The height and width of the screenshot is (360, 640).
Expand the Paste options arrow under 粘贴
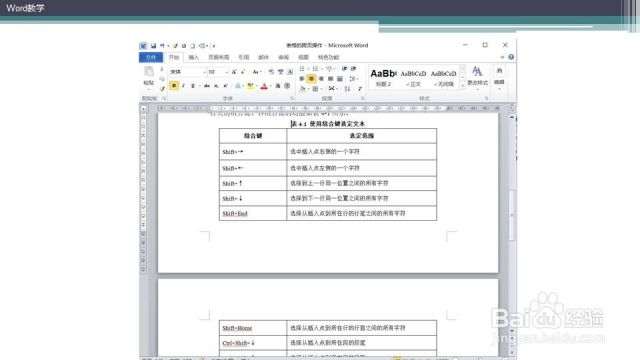coord(149,89)
